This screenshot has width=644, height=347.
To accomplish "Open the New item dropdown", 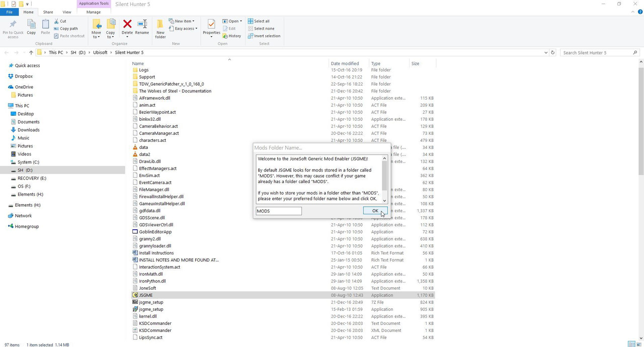I will tap(181, 21).
